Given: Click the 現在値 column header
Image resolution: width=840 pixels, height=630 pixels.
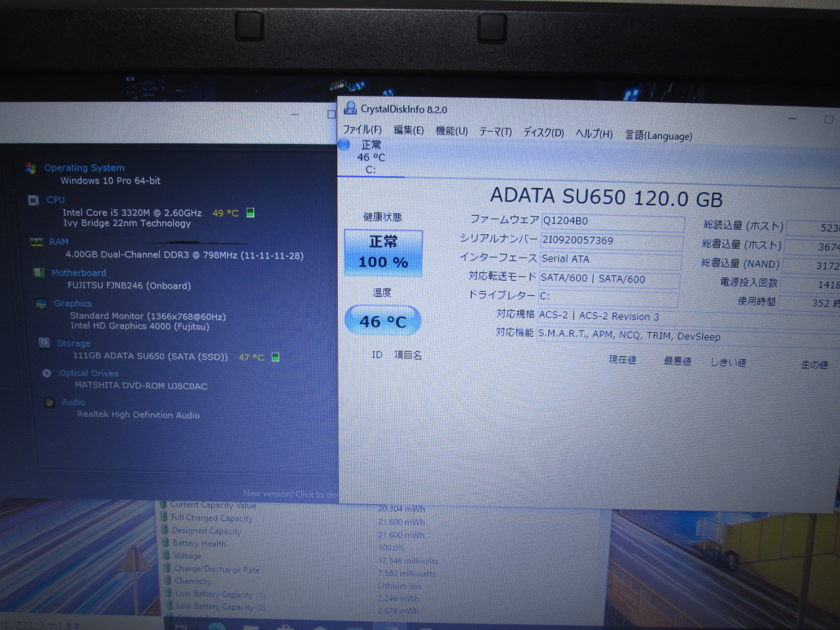Looking at the screenshot, I should click(x=622, y=360).
